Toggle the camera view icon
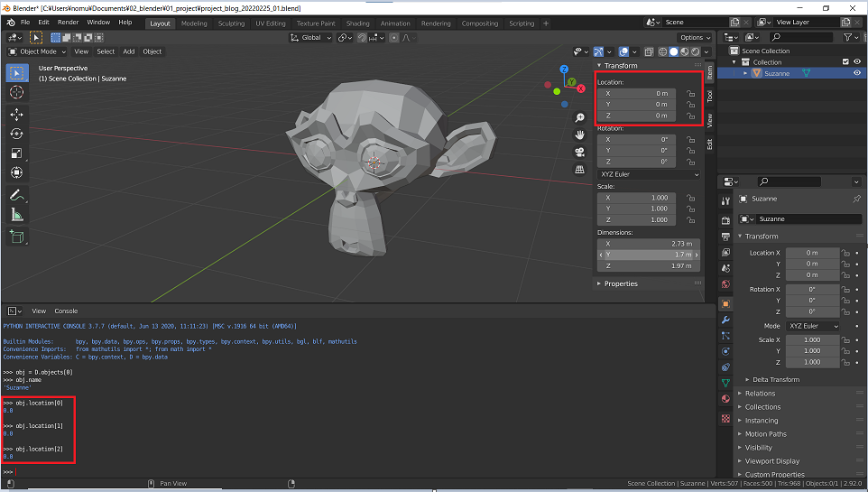This screenshot has height=492, width=868. (579, 152)
